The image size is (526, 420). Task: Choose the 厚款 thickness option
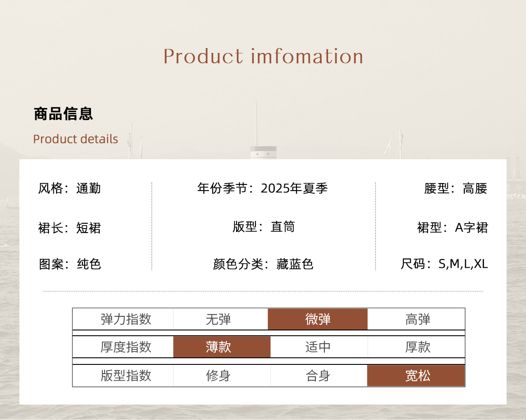[x=417, y=347]
